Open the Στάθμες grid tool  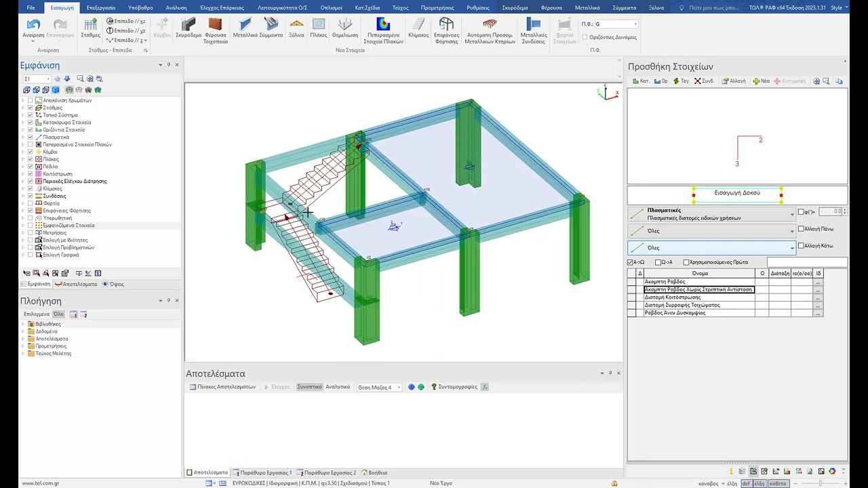(x=90, y=25)
